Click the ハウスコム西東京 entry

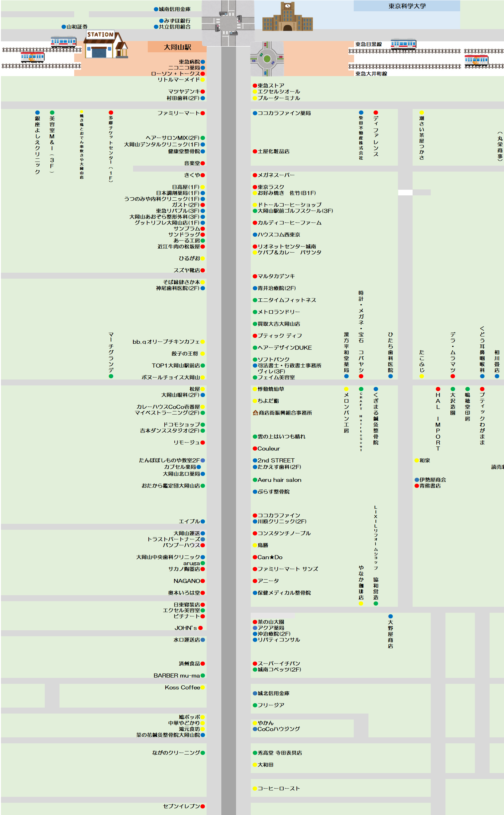click(x=276, y=235)
